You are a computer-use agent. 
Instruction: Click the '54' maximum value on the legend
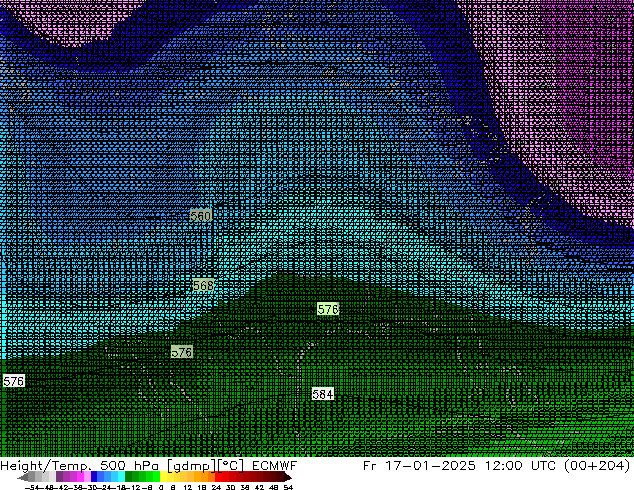288,487
